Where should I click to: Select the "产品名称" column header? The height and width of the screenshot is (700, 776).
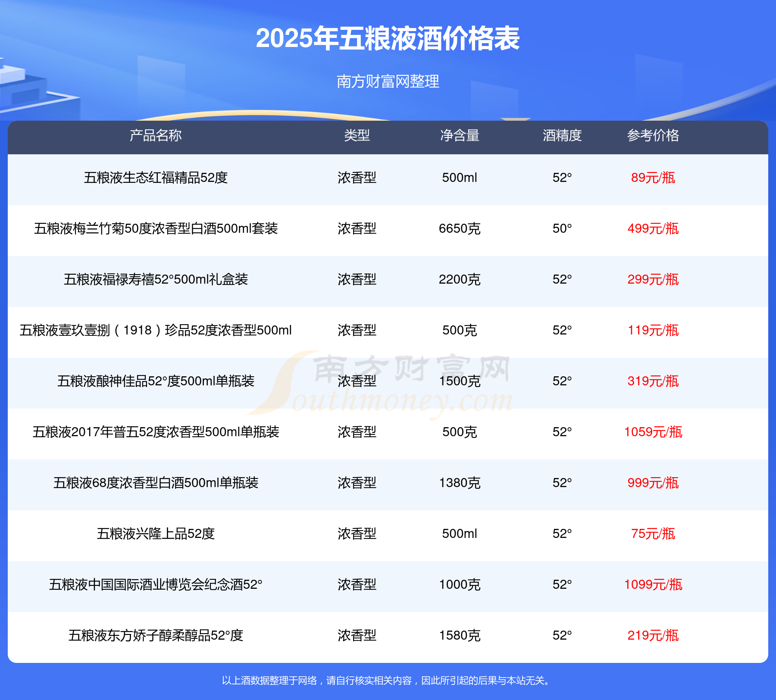click(x=156, y=135)
